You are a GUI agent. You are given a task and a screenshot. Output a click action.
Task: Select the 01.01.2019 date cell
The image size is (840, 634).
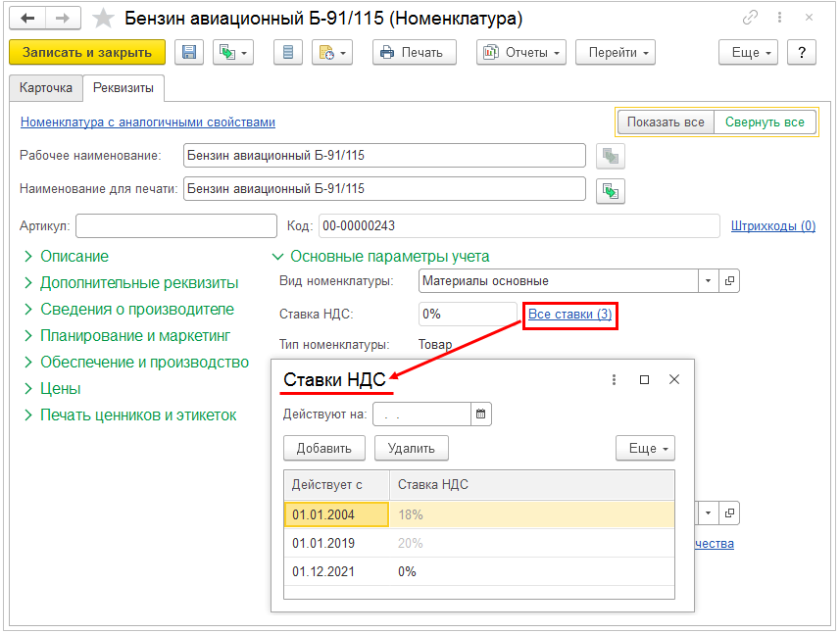[x=336, y=543]
